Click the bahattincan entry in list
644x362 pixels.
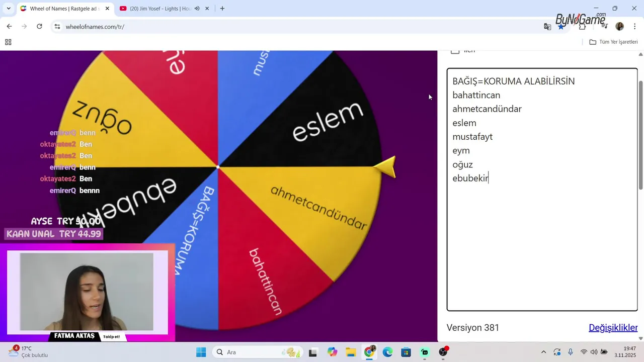pos(476,95)
